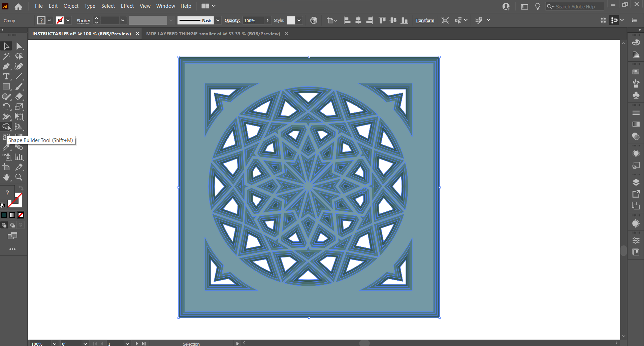This screenshot has width=644, height=346.
Task: Open the artboard navigation dropdown
Action: pos(127,344)
